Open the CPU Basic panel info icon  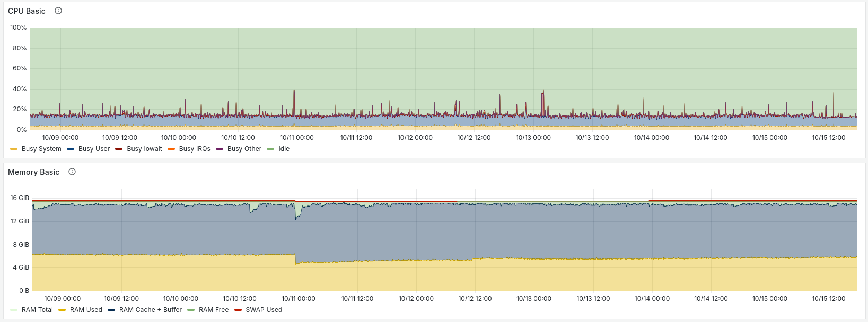click(58, 11)
